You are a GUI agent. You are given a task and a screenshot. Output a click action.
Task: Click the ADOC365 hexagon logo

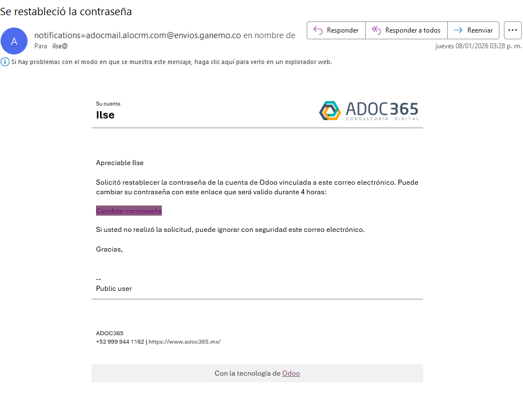click(330, 111)
